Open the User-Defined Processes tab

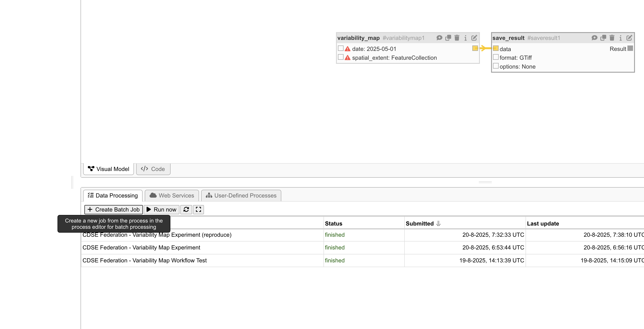point(241,195)
